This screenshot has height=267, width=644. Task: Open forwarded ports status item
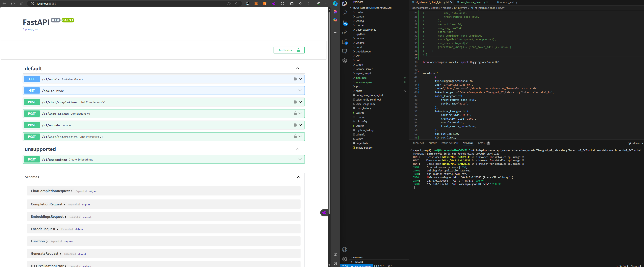click(390, 265)
